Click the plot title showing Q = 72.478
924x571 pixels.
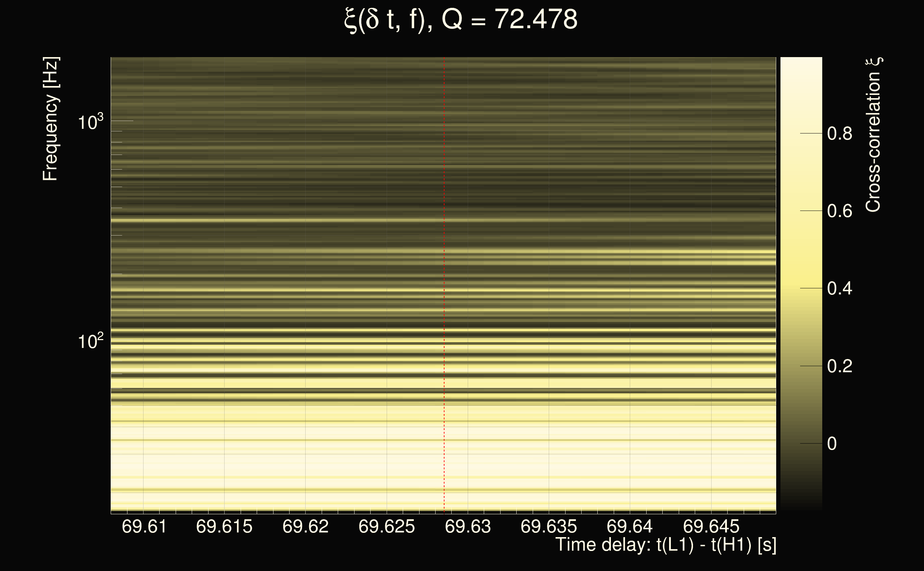[x=461, y=20]
